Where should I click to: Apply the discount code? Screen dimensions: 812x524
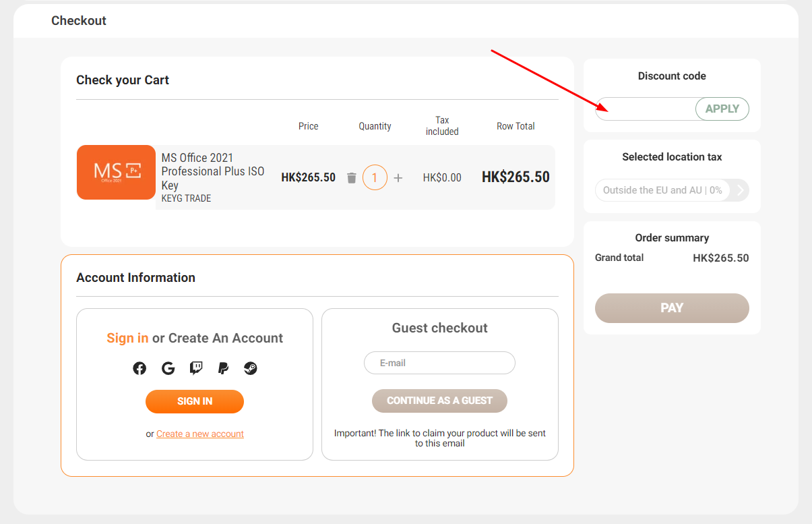click(x=722, y=109)
